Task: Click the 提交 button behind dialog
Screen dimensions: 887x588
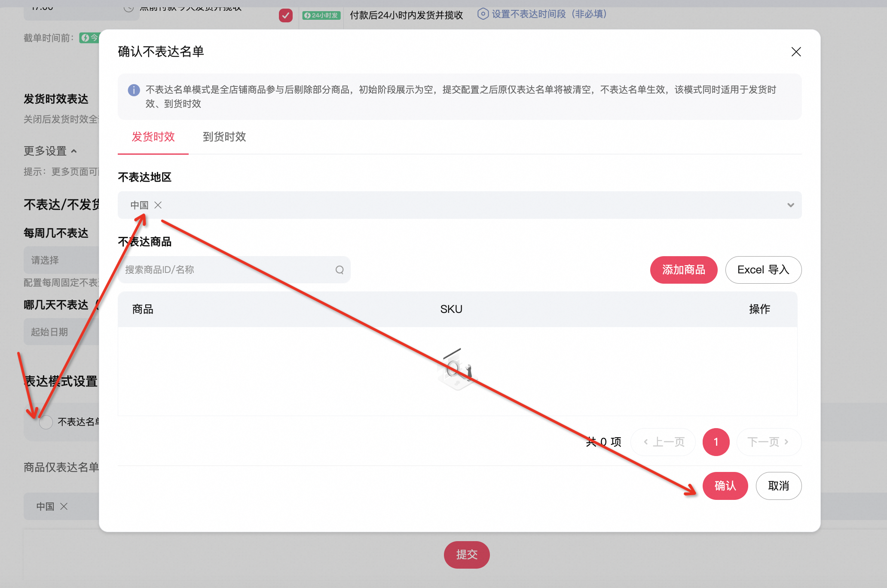Action: pos(467,554)
